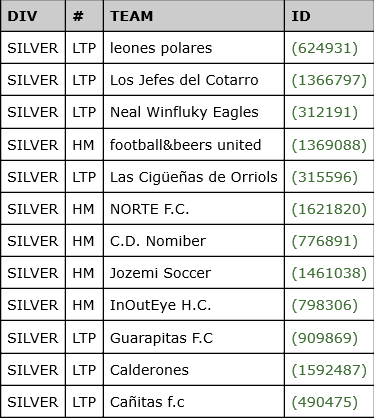This screenshot has height=418, width=374.
Task: Click the TEAM column header
Action: click(194, 16)
